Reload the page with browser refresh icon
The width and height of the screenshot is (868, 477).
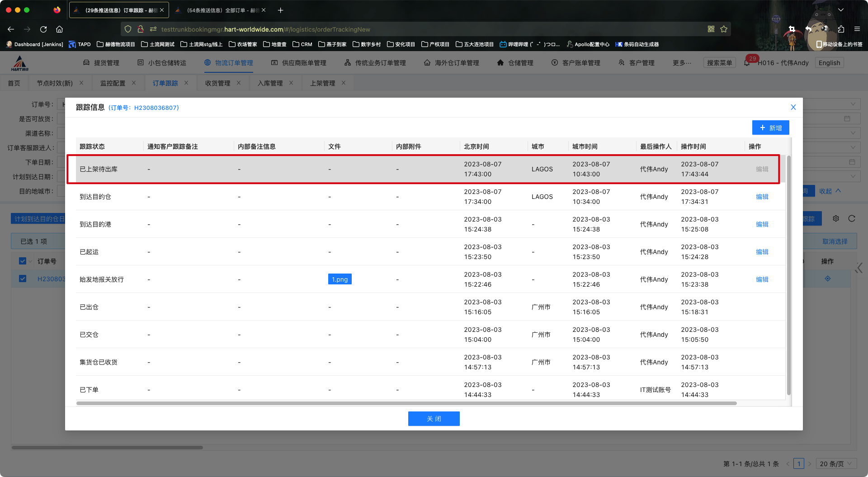click(43, 29)
